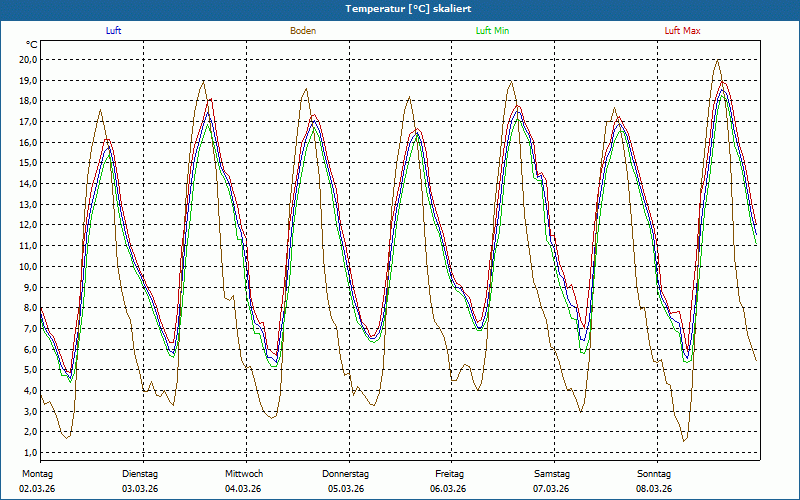This screenshot has height=500, width=800.
Task: Click the 15,0 y-axis tick label
Action: click(x=28, y=163)
